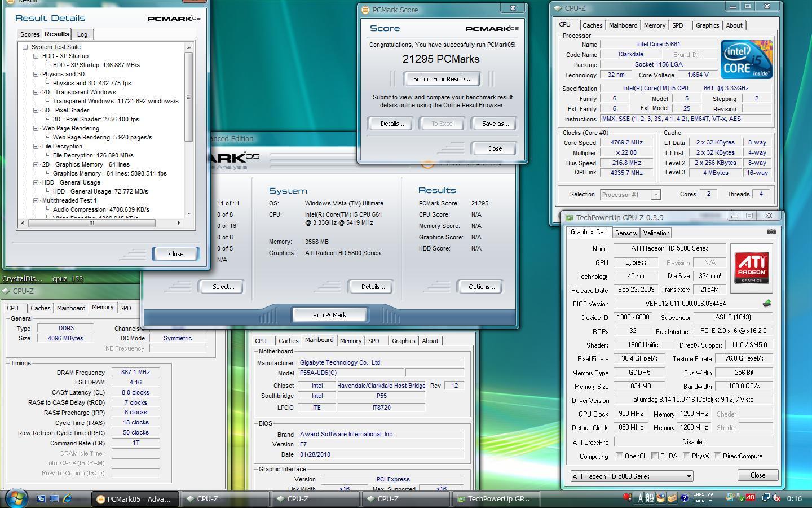Click the taskbar clock showing 0:16
This screenshot has height=508, width=812.
794,498
